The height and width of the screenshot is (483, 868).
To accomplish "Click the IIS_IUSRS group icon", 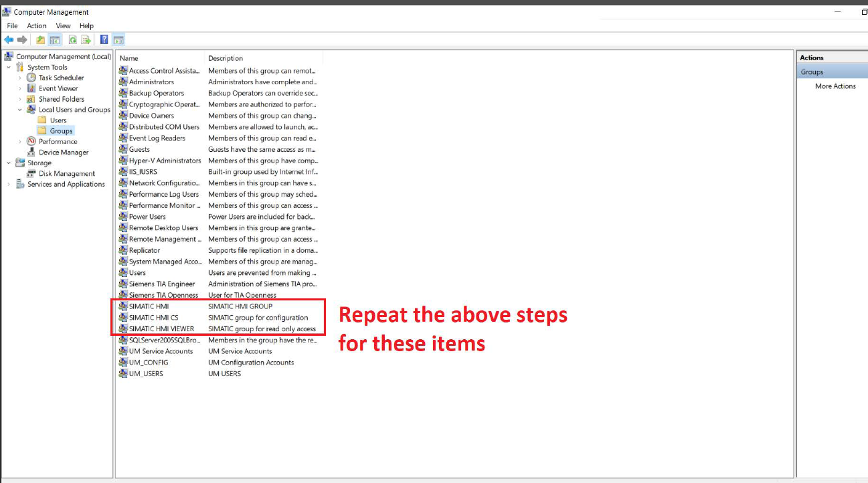I will [123, 172].
